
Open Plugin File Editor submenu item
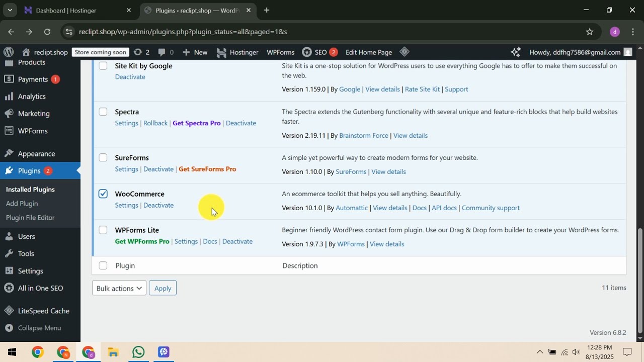[30, 217]
